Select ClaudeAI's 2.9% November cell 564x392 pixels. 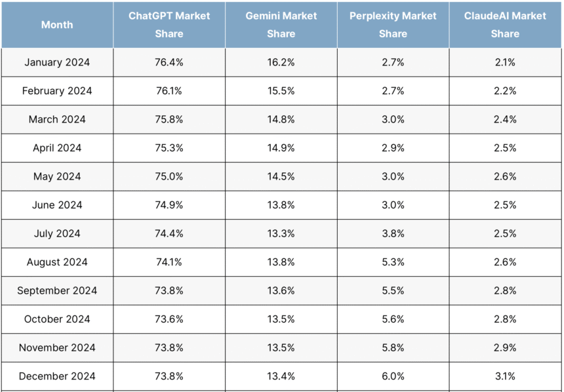click(x=505, y=348)
